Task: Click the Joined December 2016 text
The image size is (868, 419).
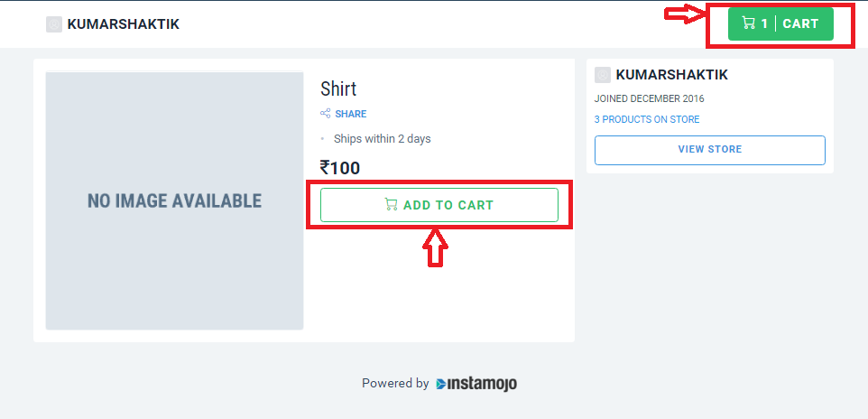Action: click(650, 98)
